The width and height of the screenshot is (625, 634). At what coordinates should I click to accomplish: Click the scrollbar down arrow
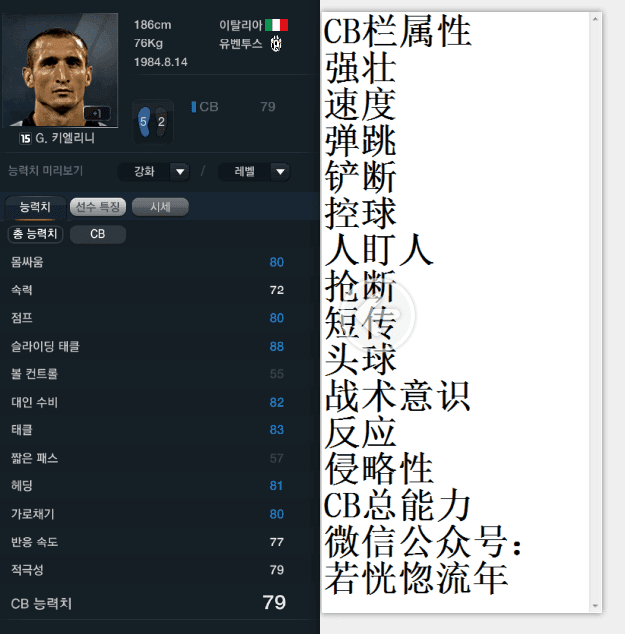point(595,605)
